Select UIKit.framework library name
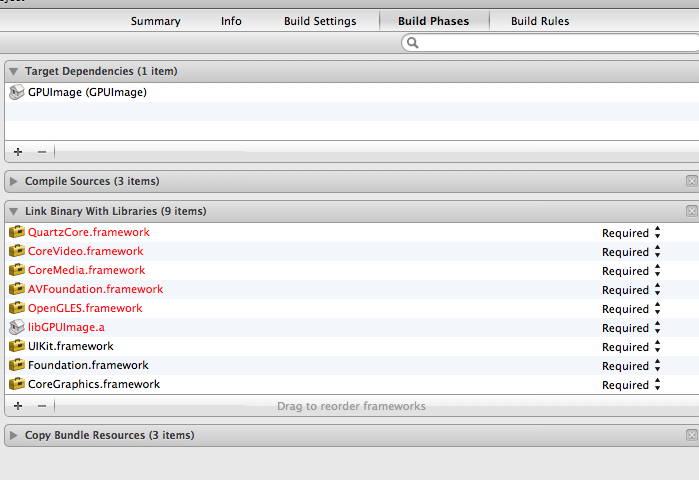Viewport: 699px width, 480px height. pyautogui.click(x=70, y=346)
